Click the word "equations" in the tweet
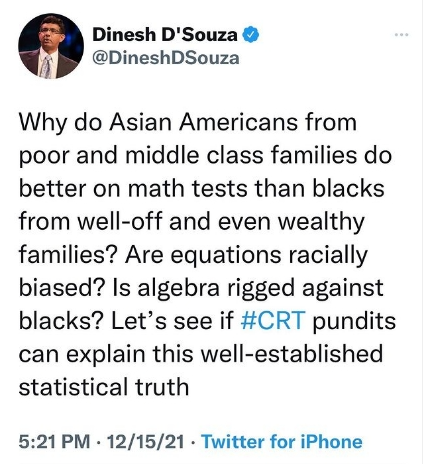Image resolution: width=423 pixels, height=464 pixels. coord(226,255)
